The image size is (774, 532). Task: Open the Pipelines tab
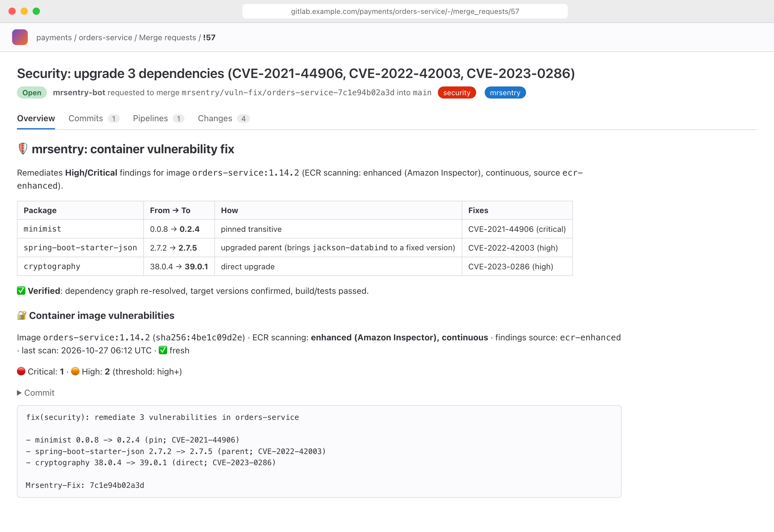point(158,118)
